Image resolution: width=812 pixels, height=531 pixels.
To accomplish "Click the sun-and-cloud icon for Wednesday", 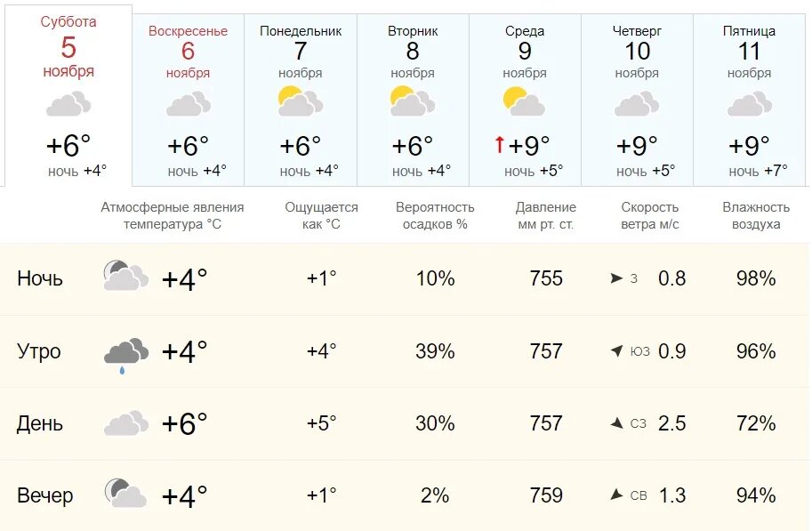I will [x=524, y=101].
